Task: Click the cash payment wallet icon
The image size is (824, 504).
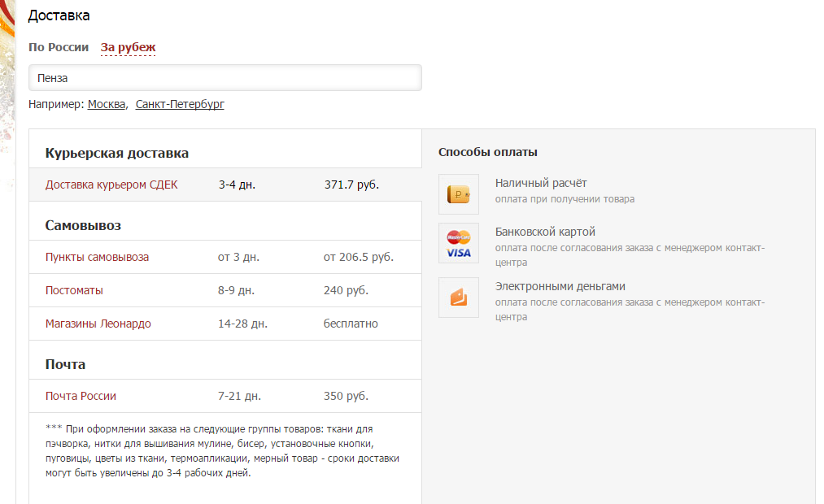Action: (x=459, y=194)
